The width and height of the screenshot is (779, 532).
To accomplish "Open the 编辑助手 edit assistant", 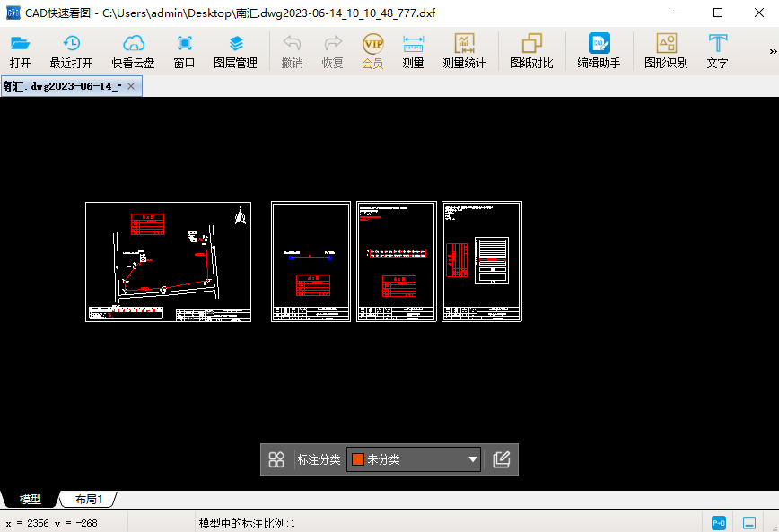I will (x=599, y=51).
